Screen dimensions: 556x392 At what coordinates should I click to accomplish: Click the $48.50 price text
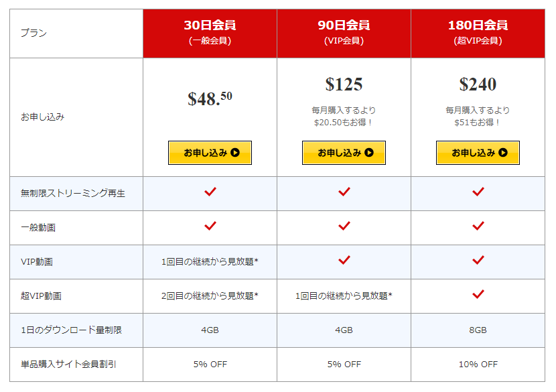pos(210,99)
